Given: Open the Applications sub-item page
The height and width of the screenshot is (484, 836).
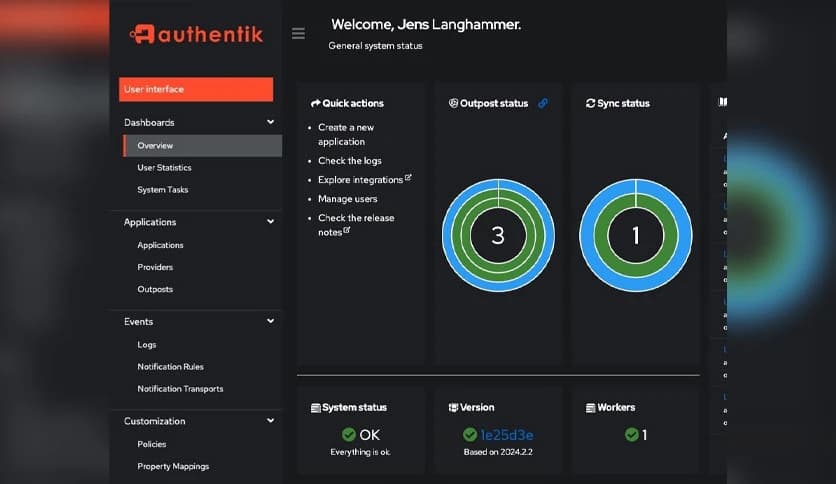Looking at the screenshot, I should point(160,245).
